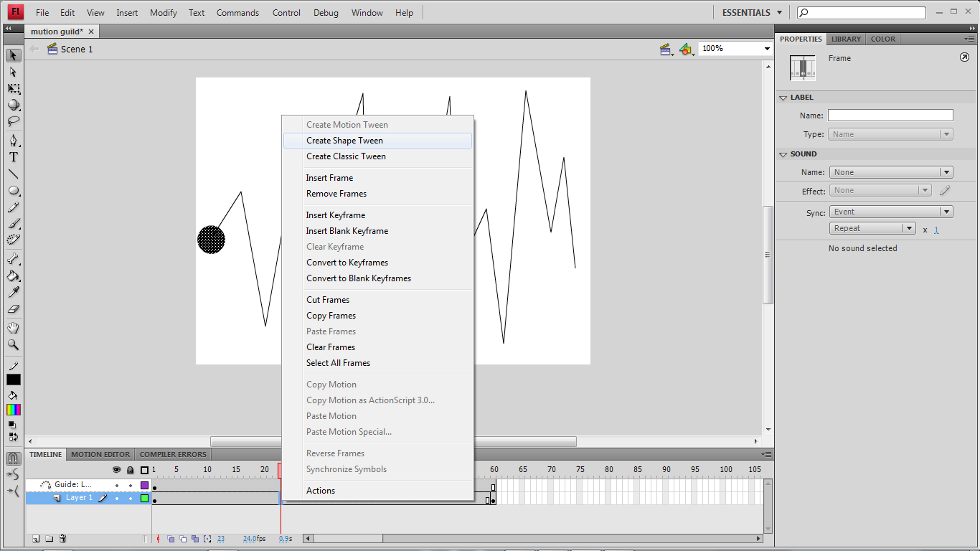This screenshot has width=980, height=551.
Task: Click the Name input field under Label
Action: tap(890, 115)
